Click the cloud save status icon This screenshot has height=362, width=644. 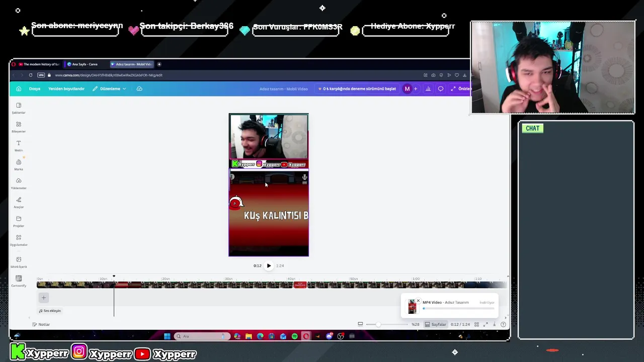(x=139, y=88)
